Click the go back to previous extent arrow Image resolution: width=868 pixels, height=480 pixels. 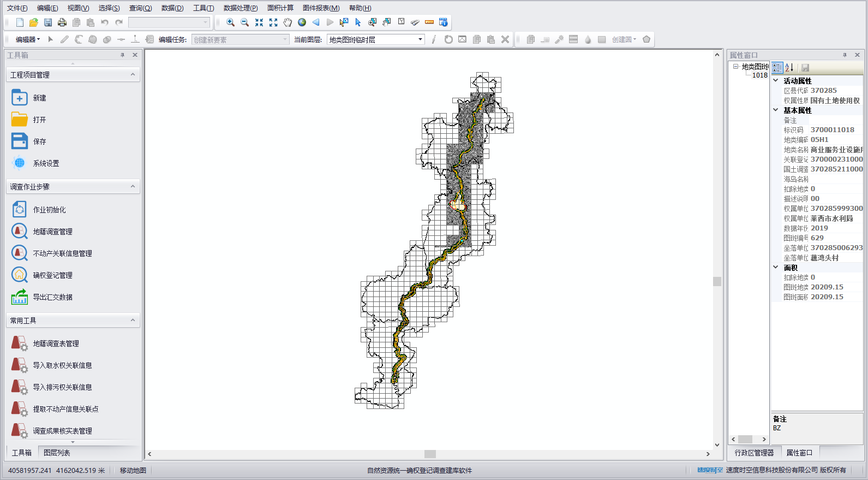[316, 22]
